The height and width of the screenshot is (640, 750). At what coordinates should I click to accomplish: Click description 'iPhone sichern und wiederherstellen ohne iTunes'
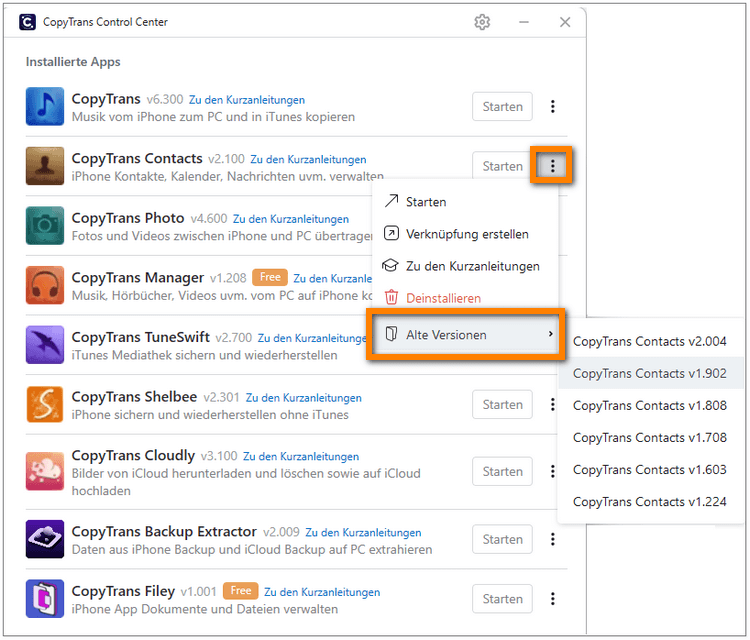(210, 415)
